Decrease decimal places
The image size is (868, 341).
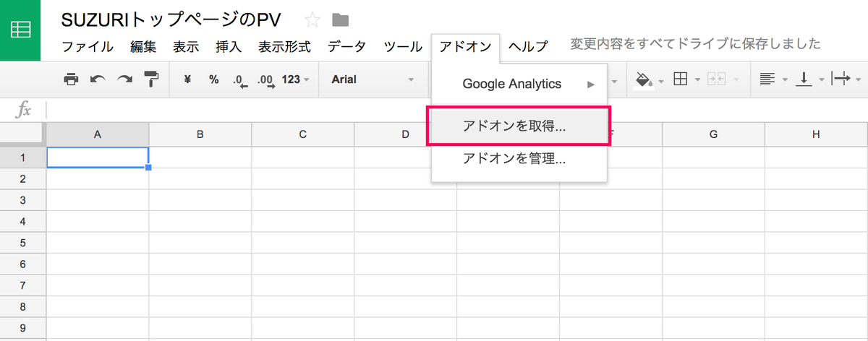tap(240, 80)
